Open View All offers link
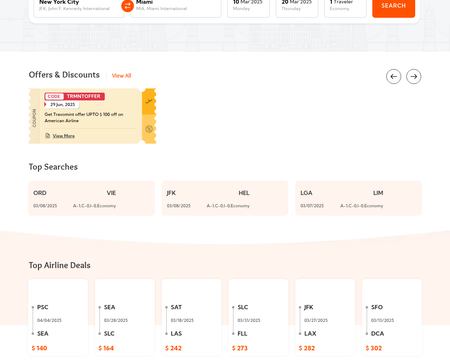Screen dimensions: 450x360 click(121, 76)
